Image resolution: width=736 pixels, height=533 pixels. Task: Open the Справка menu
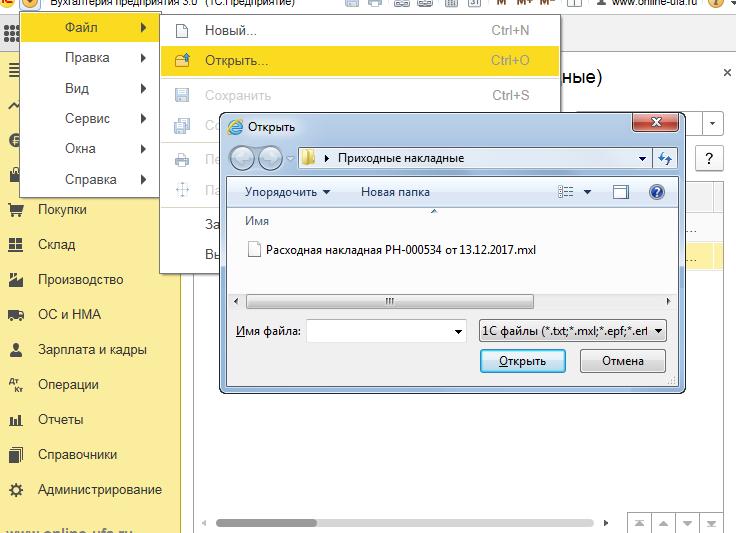pos(90,179)
